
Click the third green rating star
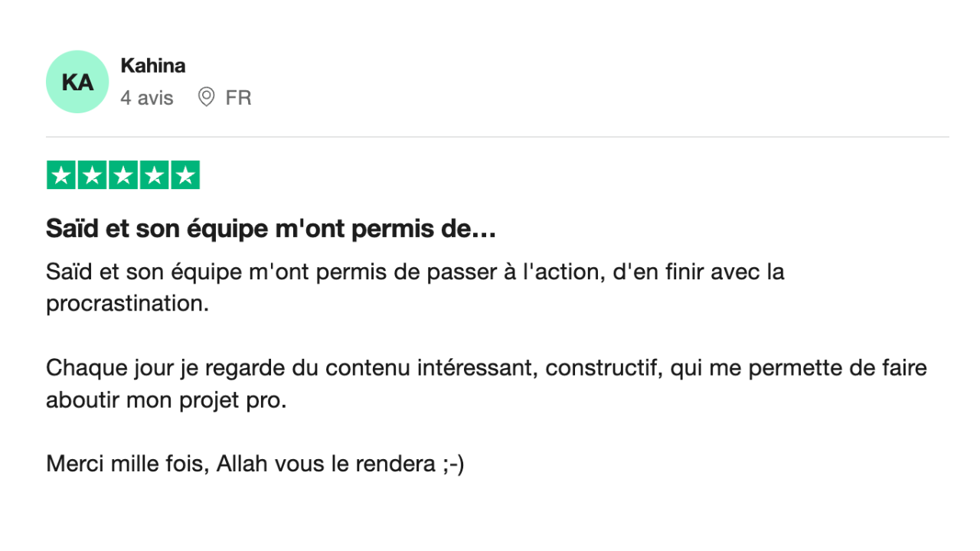click(x=123, y=175)
